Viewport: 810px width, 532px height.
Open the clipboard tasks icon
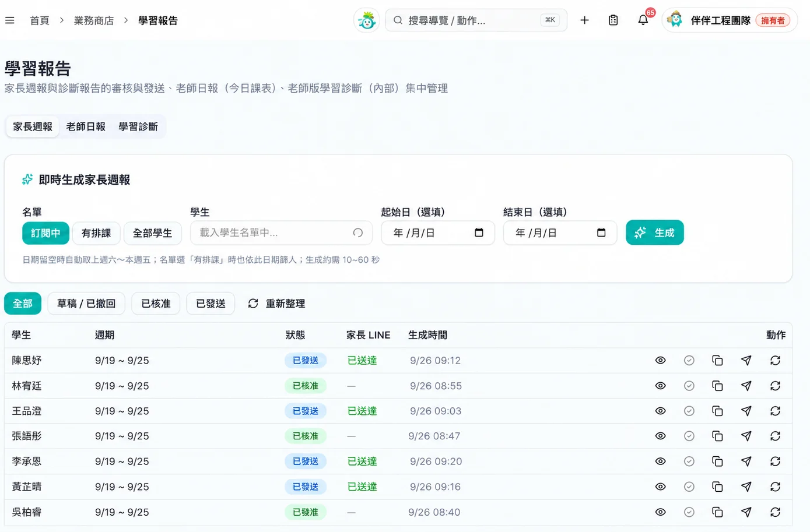[x=613, y=20]
